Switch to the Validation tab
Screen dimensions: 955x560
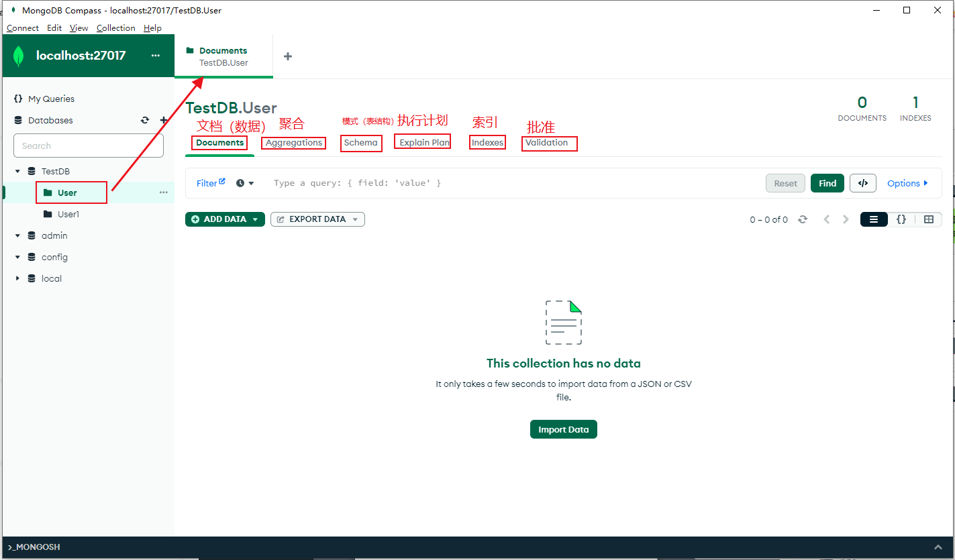[x=547, y=143]
